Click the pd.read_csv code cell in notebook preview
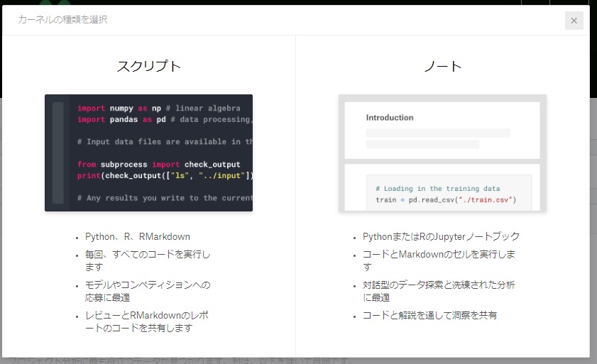The image size is (597, 364). tap(449, 193)
